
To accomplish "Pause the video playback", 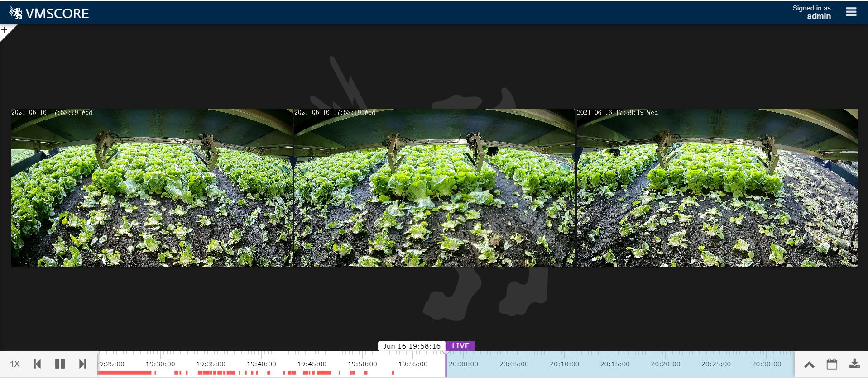I will [x=60, y=364].
